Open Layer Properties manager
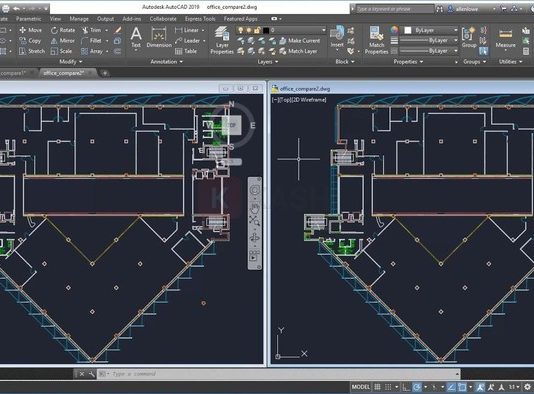 coord(222,40)
